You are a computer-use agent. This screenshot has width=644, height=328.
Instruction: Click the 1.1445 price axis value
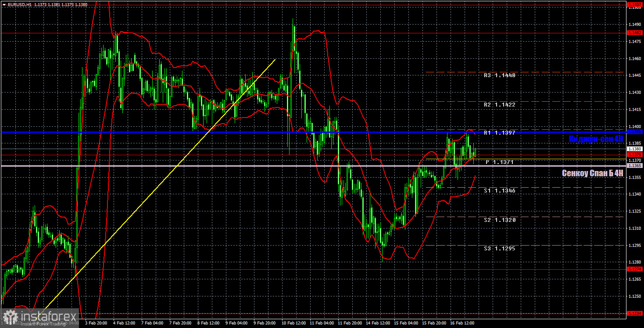[x=634, y=75]
